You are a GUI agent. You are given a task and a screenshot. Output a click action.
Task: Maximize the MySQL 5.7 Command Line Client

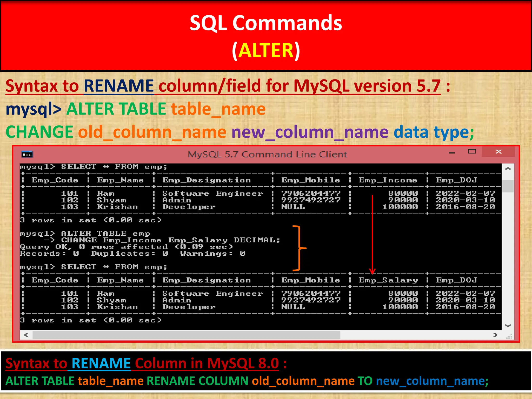coord(472,151)
